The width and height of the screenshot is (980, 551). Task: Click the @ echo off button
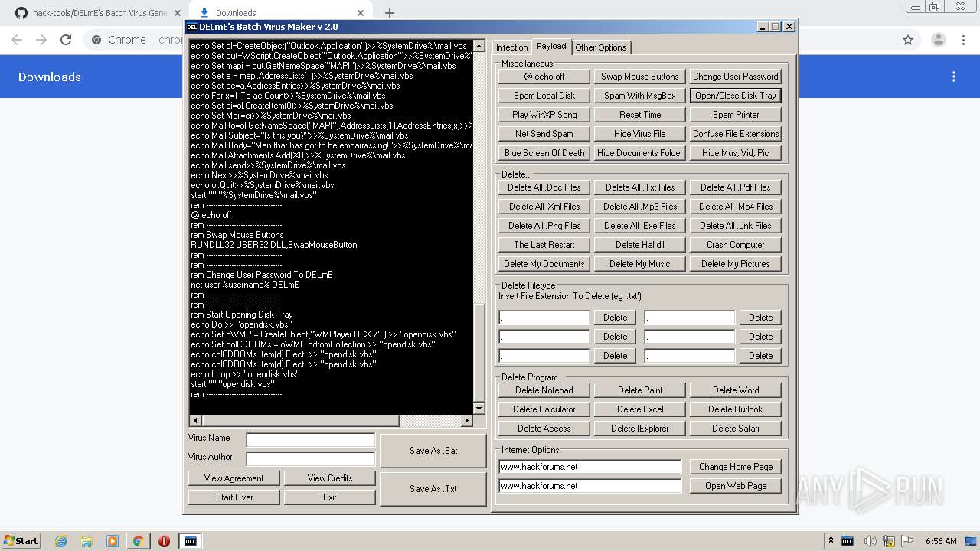pyautogui.click(x=544, y=77)
